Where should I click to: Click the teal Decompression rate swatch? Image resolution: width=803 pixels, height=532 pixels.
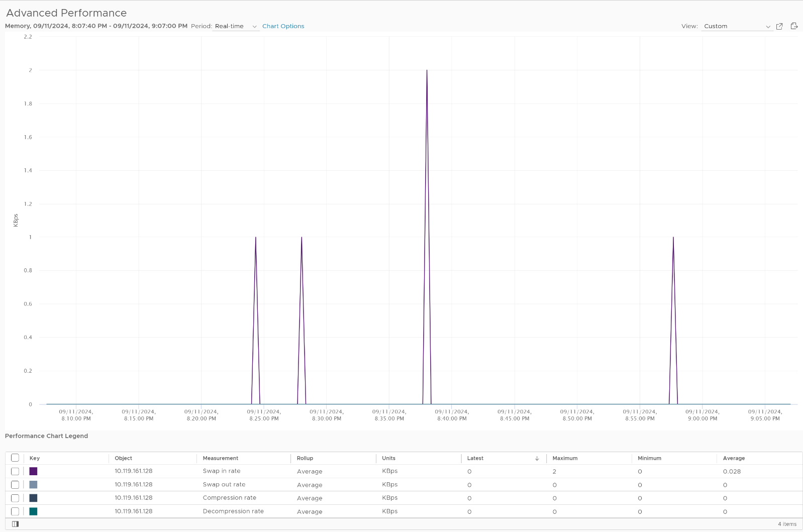pos(33,511)
